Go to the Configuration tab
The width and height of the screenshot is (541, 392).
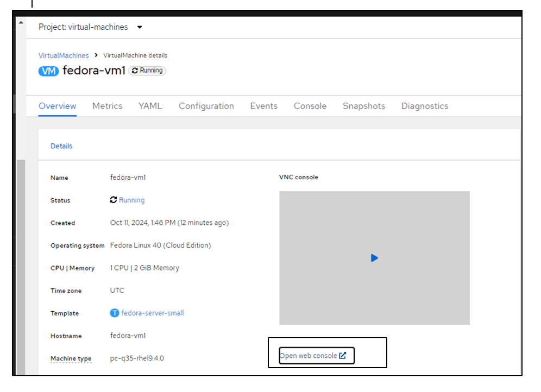(206, 106)
